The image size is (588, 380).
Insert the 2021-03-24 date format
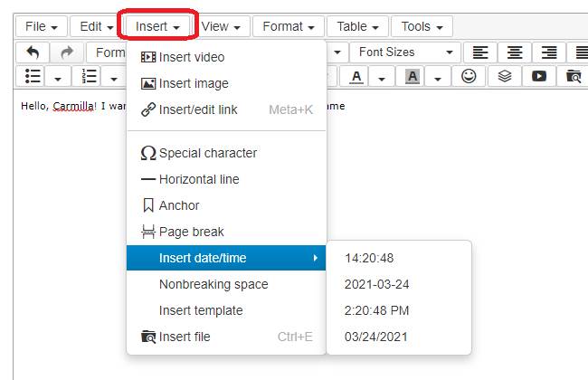(399, 284)
